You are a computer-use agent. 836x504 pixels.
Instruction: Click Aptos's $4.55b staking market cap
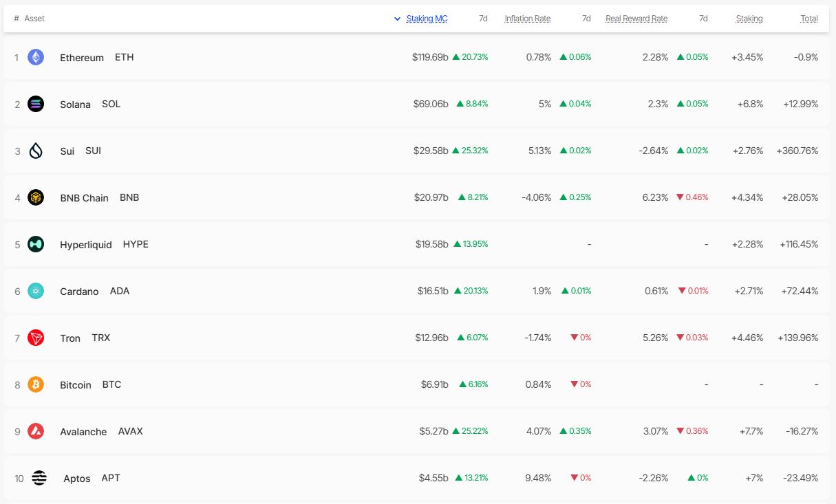click(434, 478)
